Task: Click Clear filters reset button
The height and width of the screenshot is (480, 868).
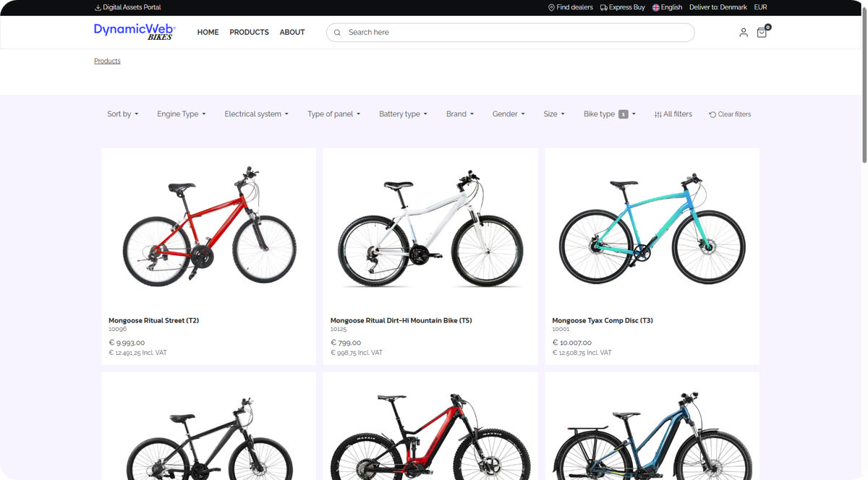Action: pos(730,114)
